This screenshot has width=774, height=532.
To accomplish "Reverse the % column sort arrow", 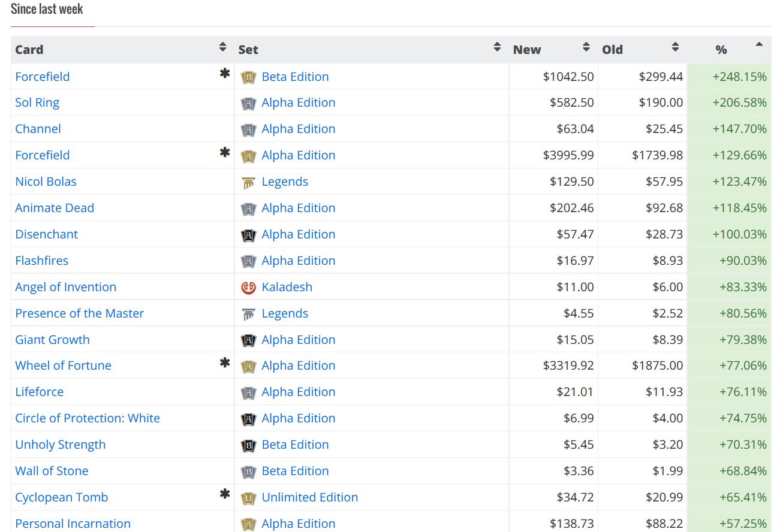I will (759, 45).
